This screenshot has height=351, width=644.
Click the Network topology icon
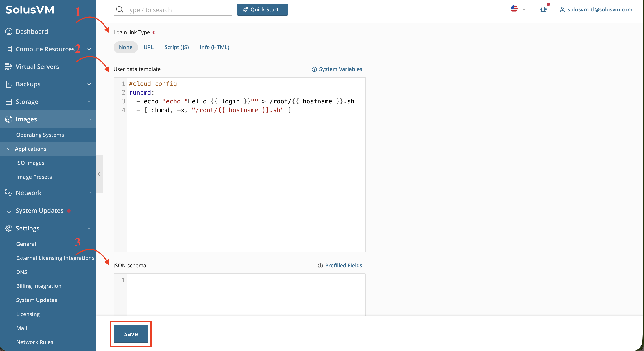click(x=9, y=193)
